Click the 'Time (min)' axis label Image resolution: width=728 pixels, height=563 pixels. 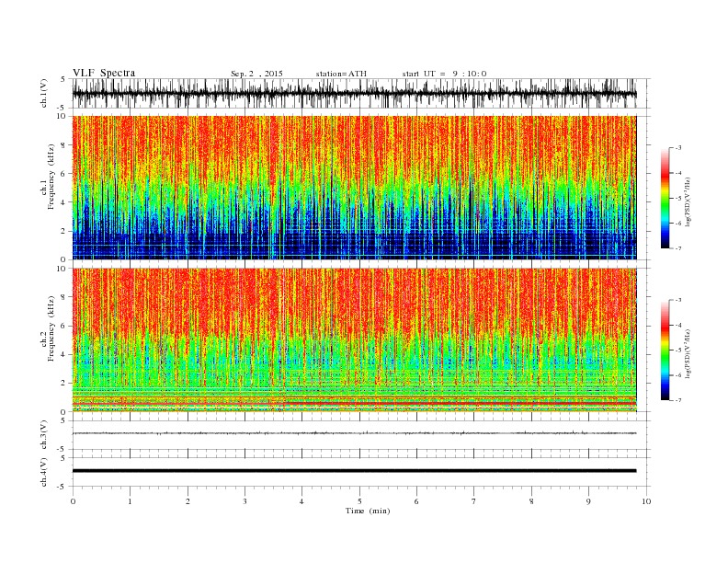point(368,511)
